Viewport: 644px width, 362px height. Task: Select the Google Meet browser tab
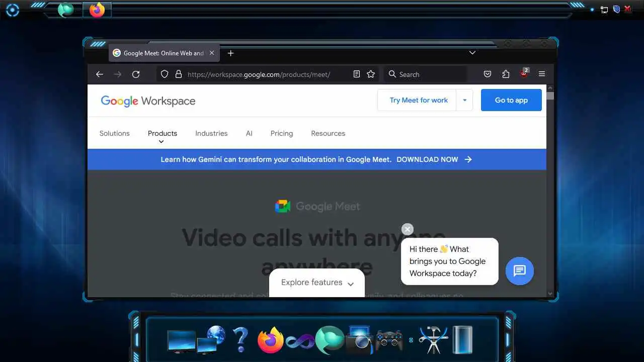(164, 53)
